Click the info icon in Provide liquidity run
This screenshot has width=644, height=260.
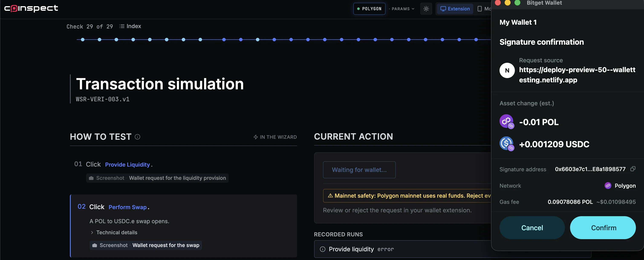pyautogui.click(x=322, y=249)
